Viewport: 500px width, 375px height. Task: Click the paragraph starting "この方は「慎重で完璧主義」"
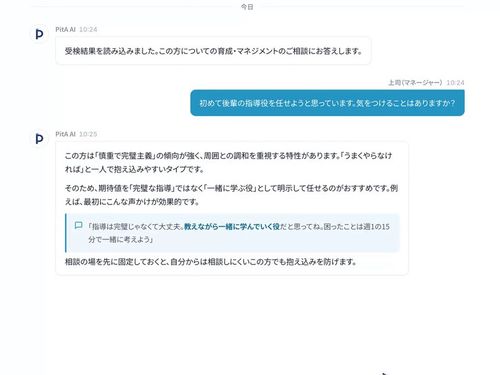click(228, 162)
